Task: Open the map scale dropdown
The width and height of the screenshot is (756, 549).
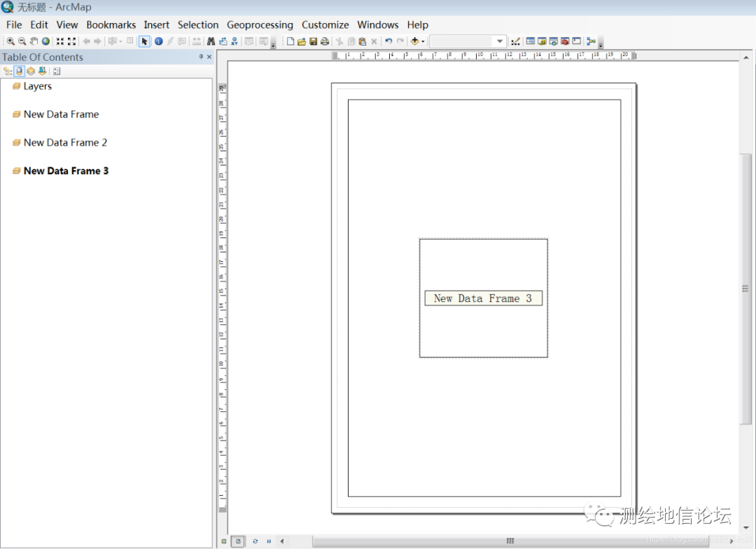Action: (x=500, y=41)
